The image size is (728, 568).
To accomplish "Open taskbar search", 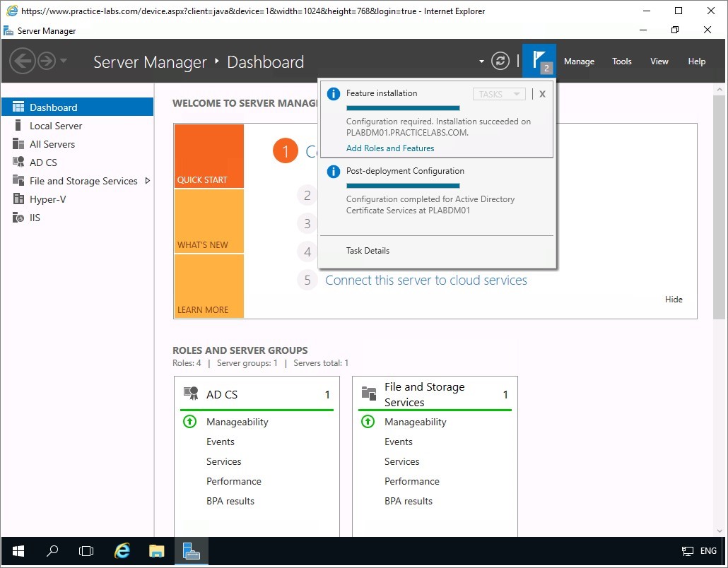I will (x=52, y=551).
